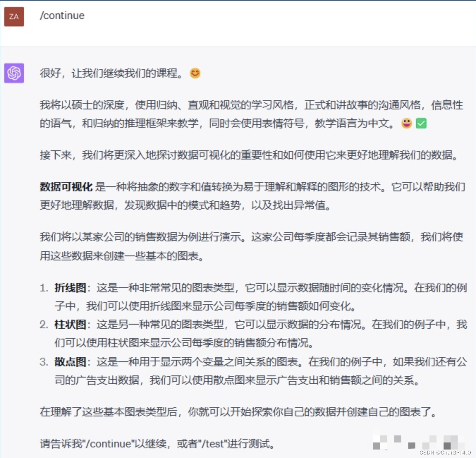Click the sentence starting 在理解了这些基本图表
Screen dimensions: 476x458
238,412
